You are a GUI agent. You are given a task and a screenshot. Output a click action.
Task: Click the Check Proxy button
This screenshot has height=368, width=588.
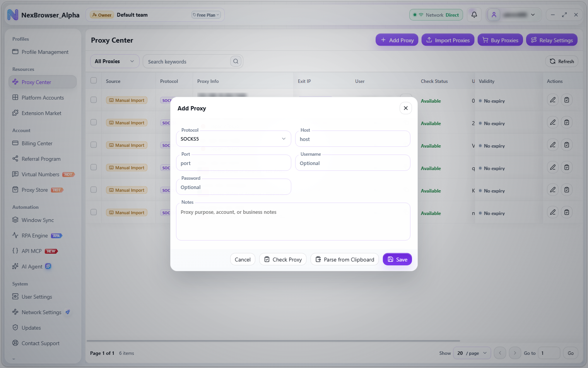point(283,259)
